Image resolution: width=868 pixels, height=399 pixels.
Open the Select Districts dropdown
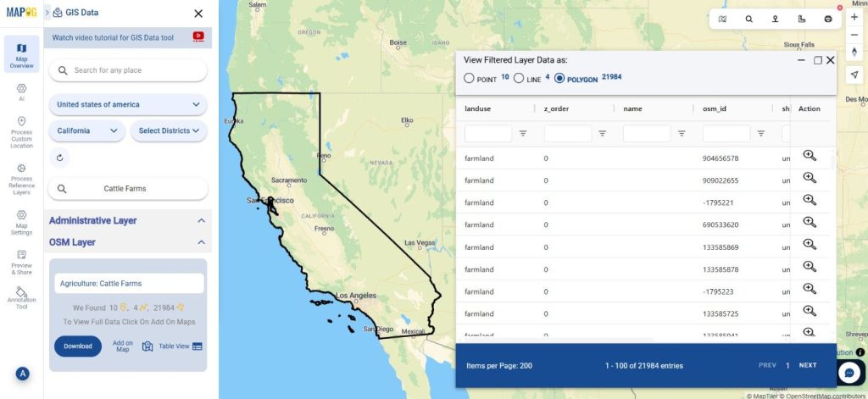169,131
